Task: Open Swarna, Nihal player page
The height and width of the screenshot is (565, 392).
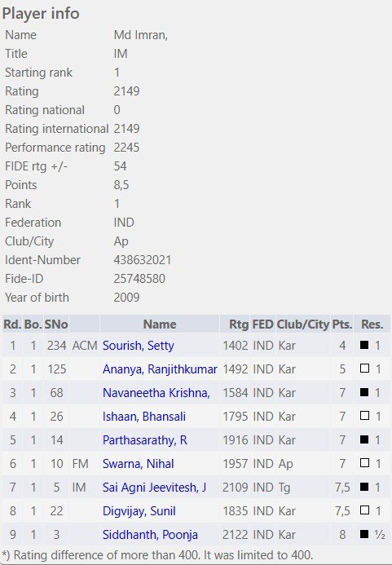Action: tap(138, 463)
